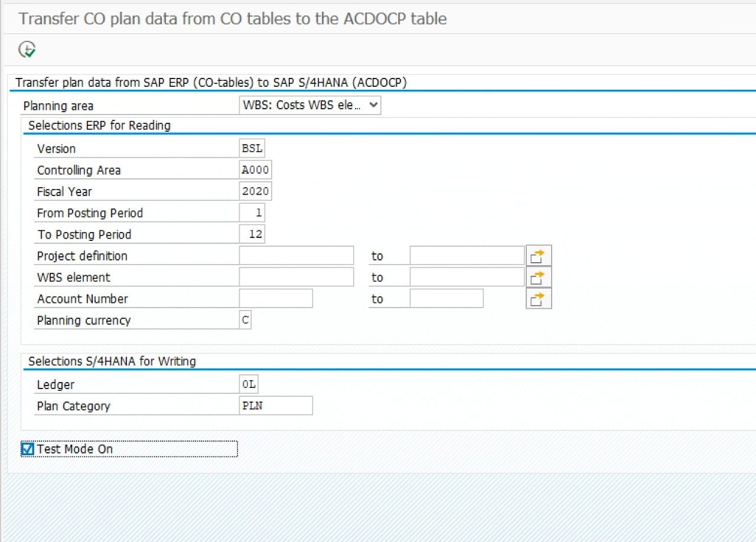This screenshot has width=756, height=542.
Task: Open multiple selection for WBS element
Action: pyautogui.click(x=539, y=277)
